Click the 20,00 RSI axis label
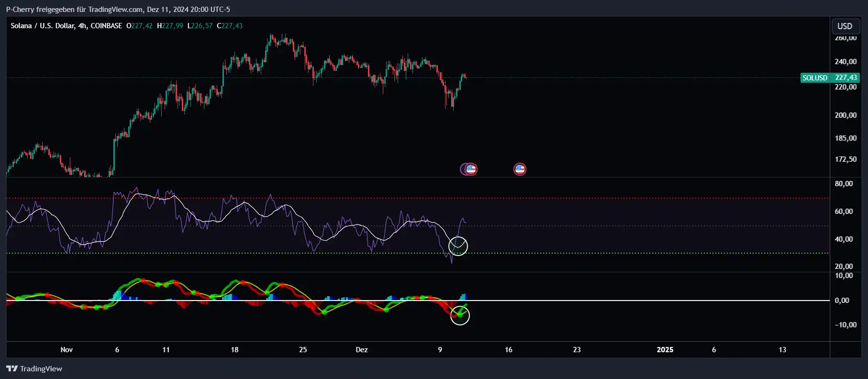 [x=844, y=266]
